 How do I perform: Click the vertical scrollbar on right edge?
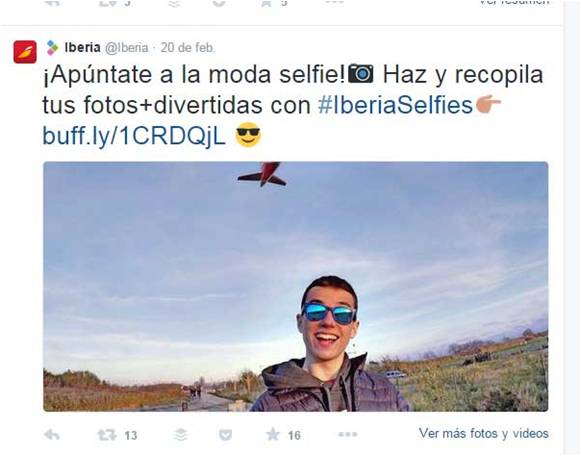pos(572,228)
